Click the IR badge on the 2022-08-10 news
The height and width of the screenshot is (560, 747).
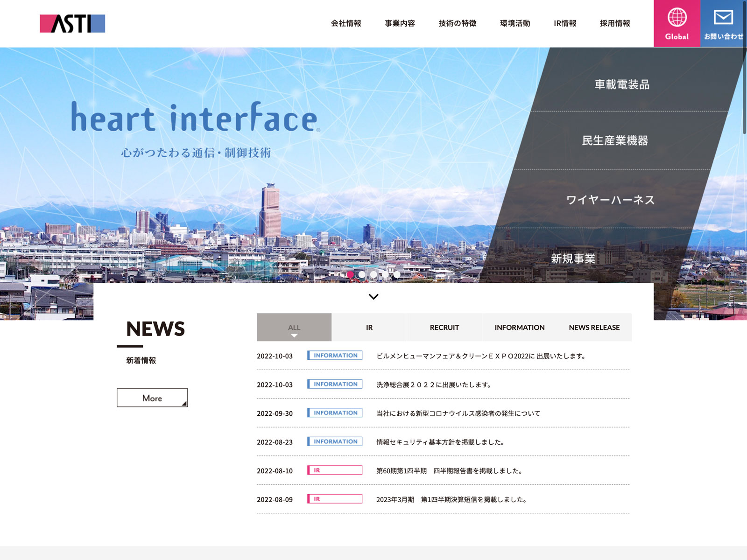pyautogui.click(x=335, y=470)
